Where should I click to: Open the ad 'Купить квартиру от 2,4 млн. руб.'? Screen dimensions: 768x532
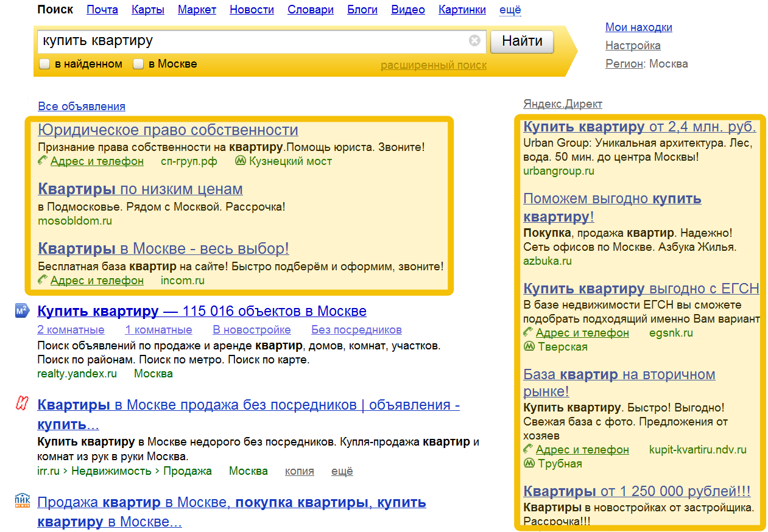click(639, 127)
